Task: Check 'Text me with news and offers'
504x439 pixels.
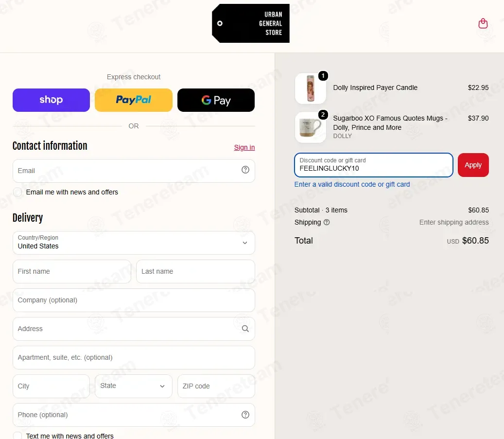Action: tap(17, 436)
